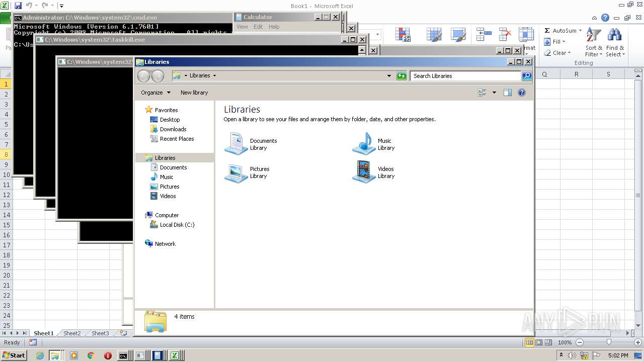This screenshot has width=644, height=362.
Task: Switch Excel to Page Break Preview
Action: click(548, 342)
